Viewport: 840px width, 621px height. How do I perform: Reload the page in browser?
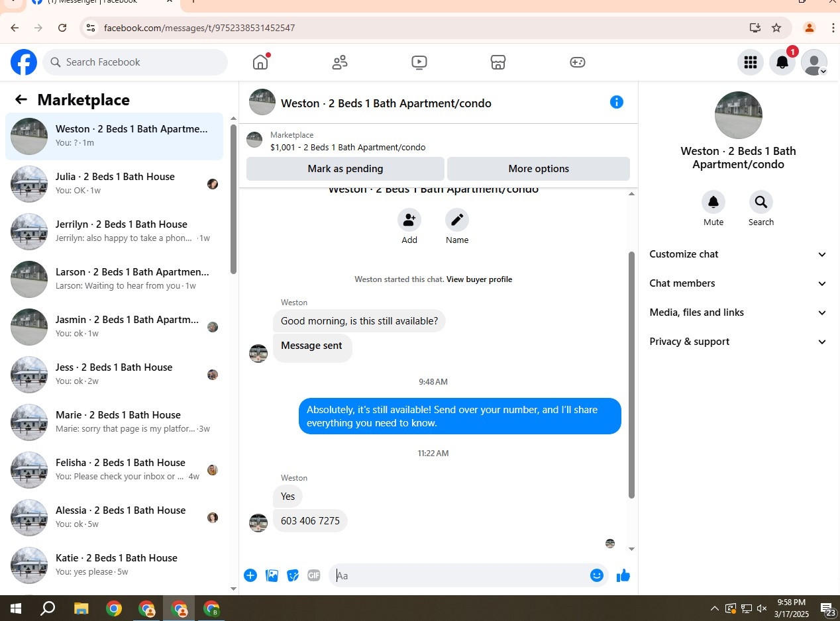[x=62, y=28]
